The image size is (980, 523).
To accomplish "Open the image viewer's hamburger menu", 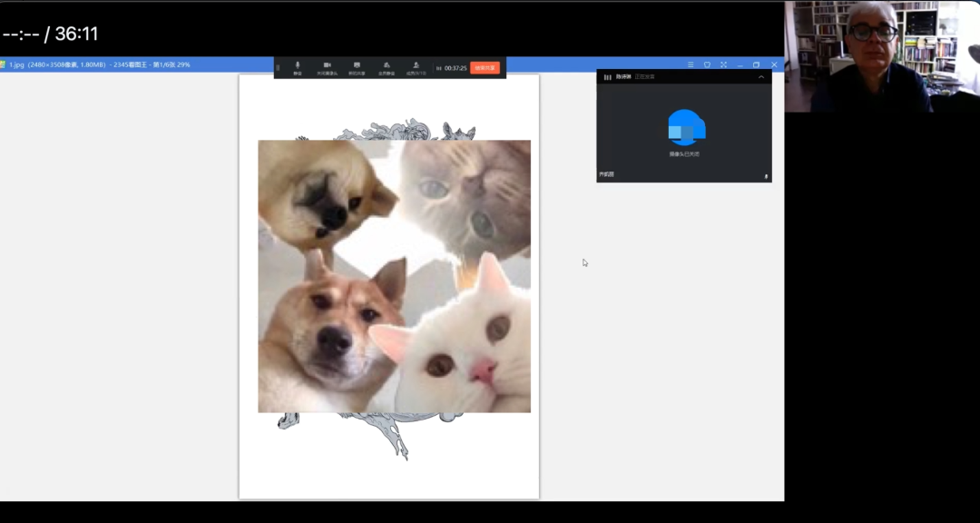I will coord(691,64).
